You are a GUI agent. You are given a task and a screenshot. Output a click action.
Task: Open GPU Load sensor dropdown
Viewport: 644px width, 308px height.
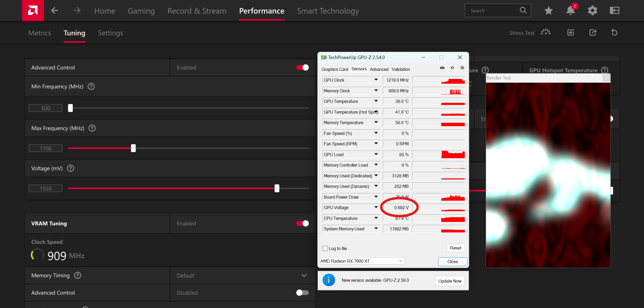coord(376,154)
